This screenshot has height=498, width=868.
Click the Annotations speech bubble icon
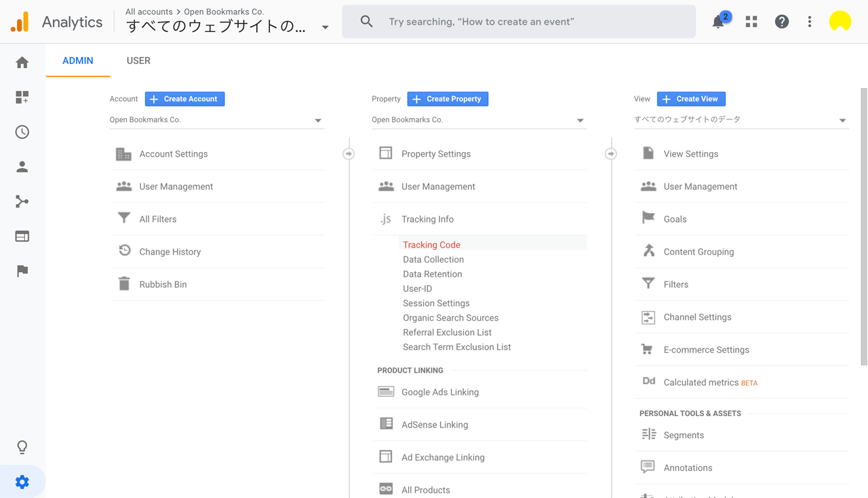[648, 467]
